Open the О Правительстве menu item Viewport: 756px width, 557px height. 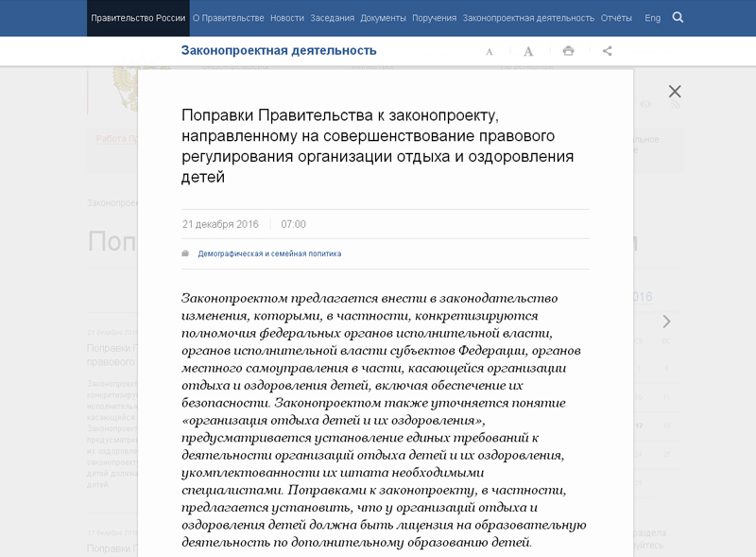coord(228,18)
